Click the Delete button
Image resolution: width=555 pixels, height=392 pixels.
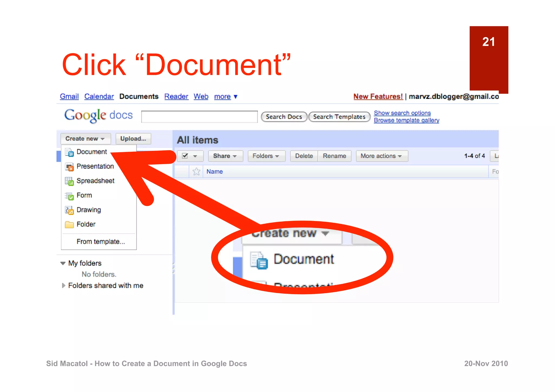click(x=304, y=156)
